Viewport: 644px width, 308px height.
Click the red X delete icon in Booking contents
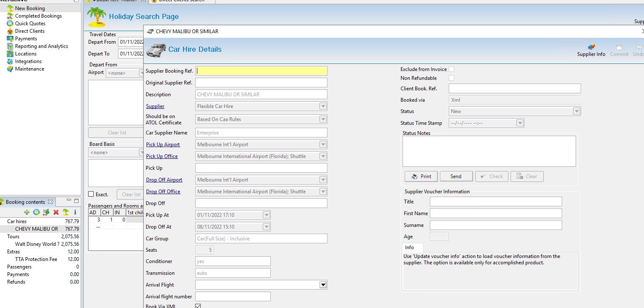coord(56,212)
